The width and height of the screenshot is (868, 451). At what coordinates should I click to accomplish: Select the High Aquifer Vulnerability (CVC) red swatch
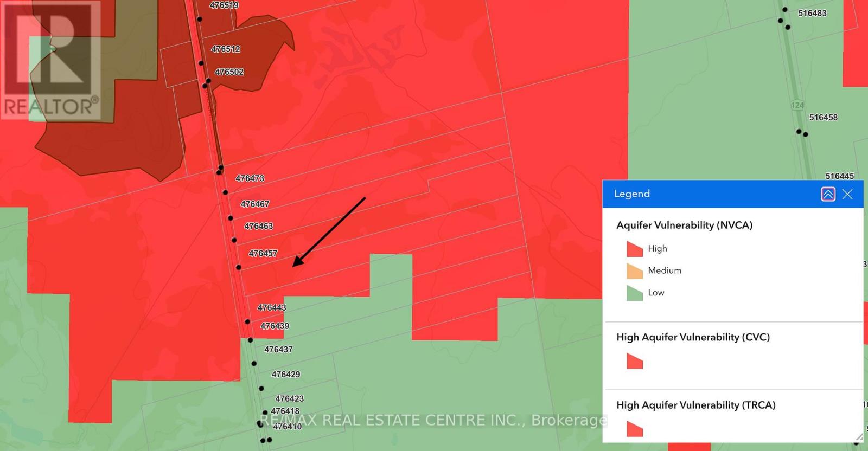(634, 361)
